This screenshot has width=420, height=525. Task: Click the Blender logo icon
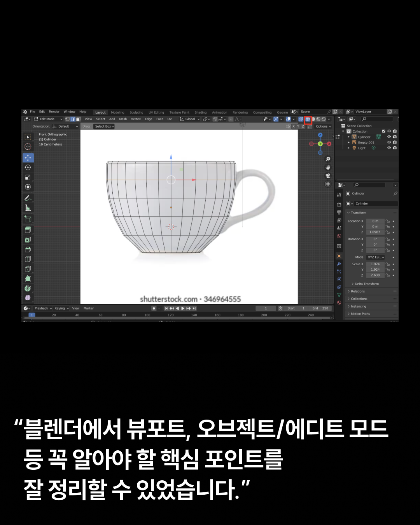[x=25, y=112]
